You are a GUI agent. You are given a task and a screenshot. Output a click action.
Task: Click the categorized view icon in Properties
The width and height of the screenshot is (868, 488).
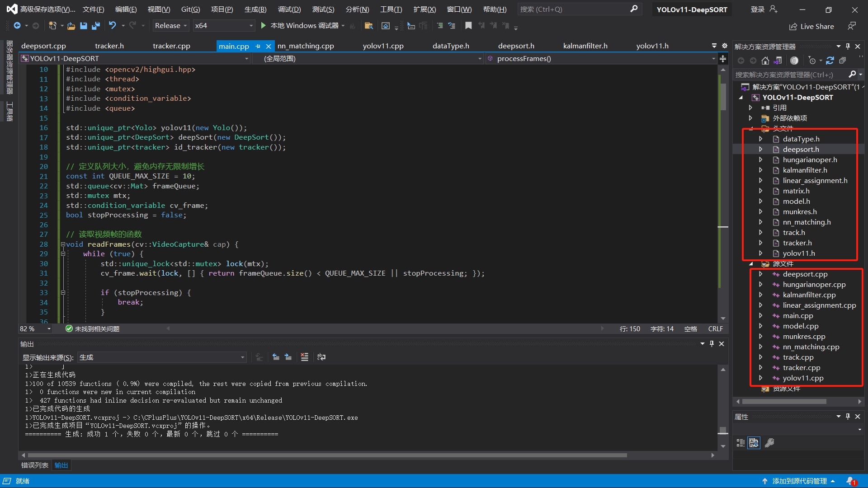coord(741,443)
